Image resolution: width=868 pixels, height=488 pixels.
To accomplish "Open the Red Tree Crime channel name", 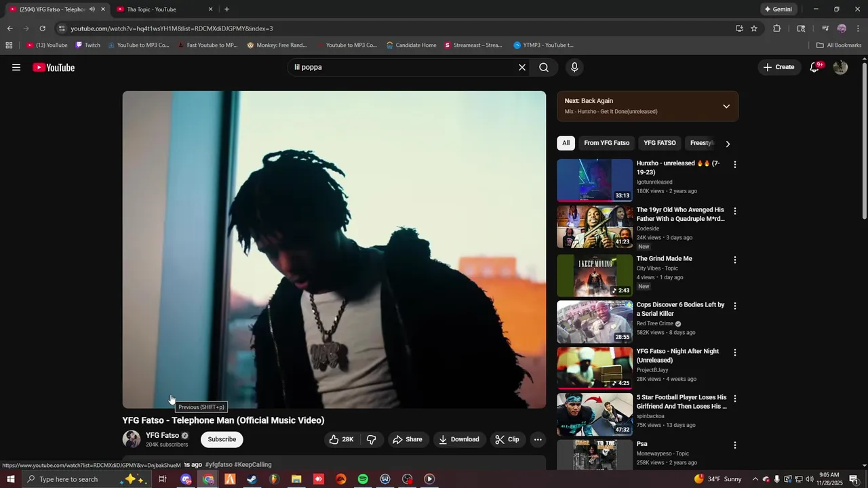I will point(654,323).
